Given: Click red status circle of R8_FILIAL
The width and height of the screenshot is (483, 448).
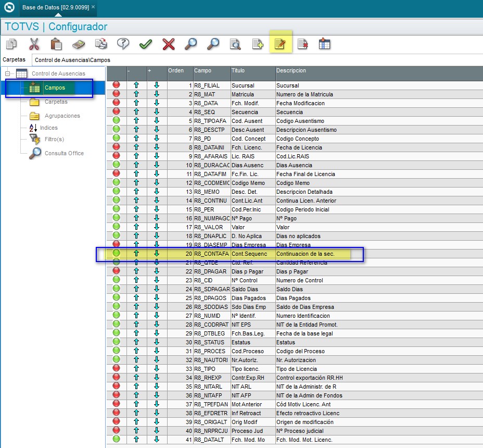Looking at the screenshot, I should [x=116, y=84].
